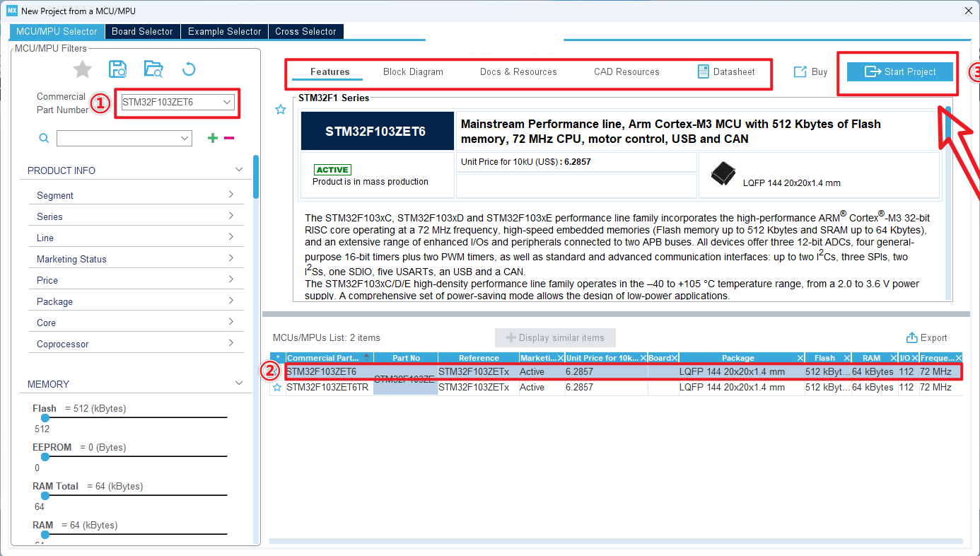This screenshot has width=980, height=556.
Task: Click the Datasheet document icon
Action: 703,71
